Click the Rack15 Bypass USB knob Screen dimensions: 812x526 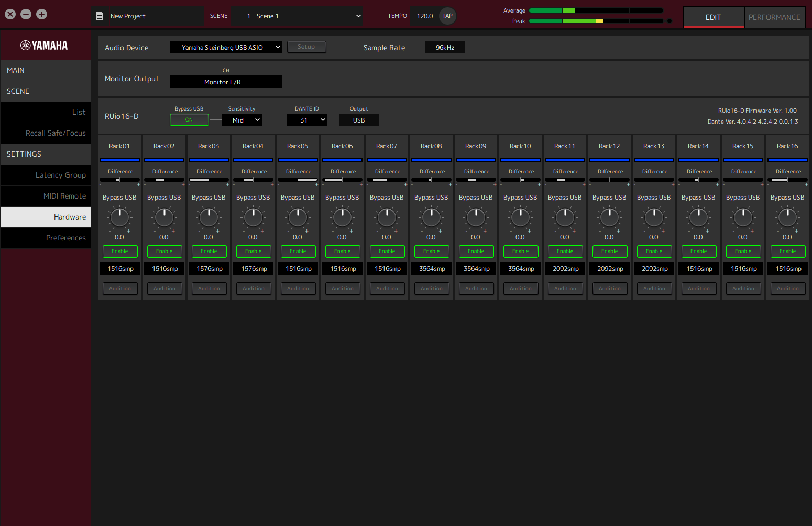(x=743, y=217)
